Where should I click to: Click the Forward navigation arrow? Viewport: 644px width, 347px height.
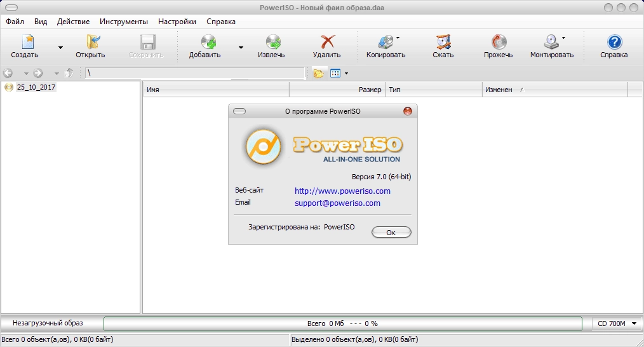[38, 73]
